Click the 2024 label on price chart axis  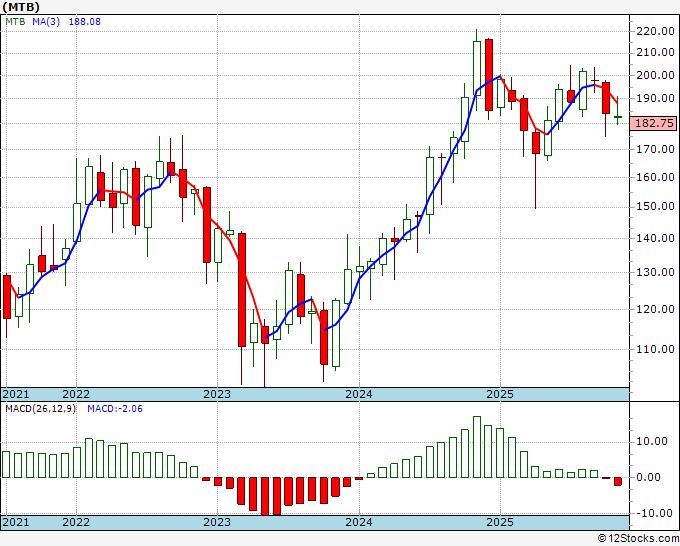pos(359,394)
